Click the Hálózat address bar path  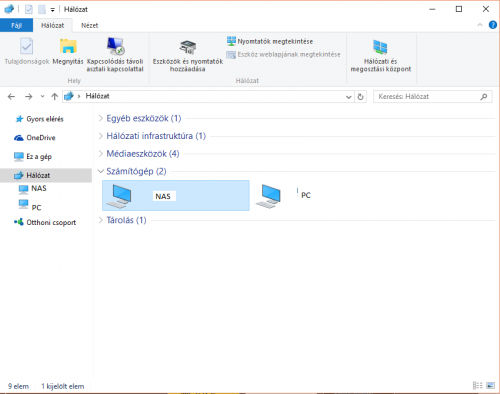click(x=97, y=96)
